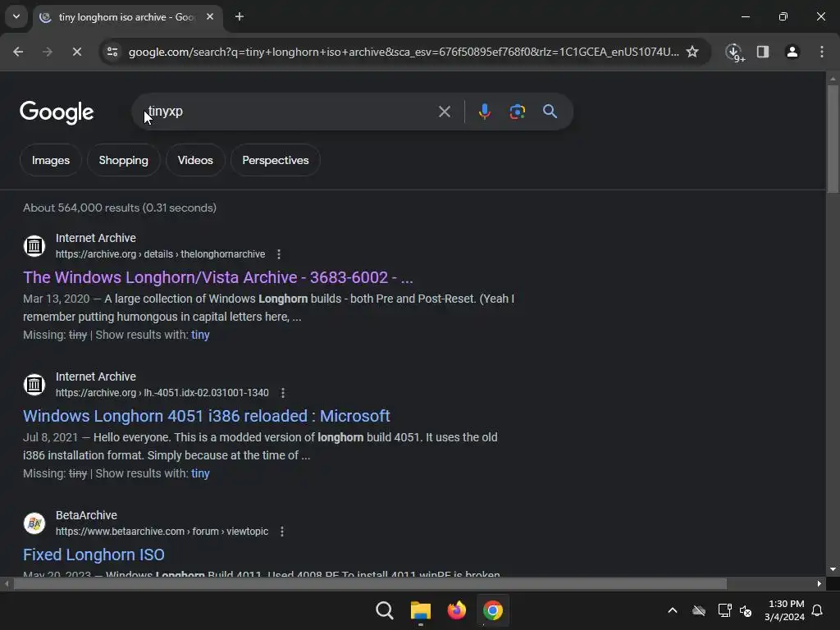Close the tiny longhorn iso archive tab
The image size is (840, 630).
[x=210, y=16]
